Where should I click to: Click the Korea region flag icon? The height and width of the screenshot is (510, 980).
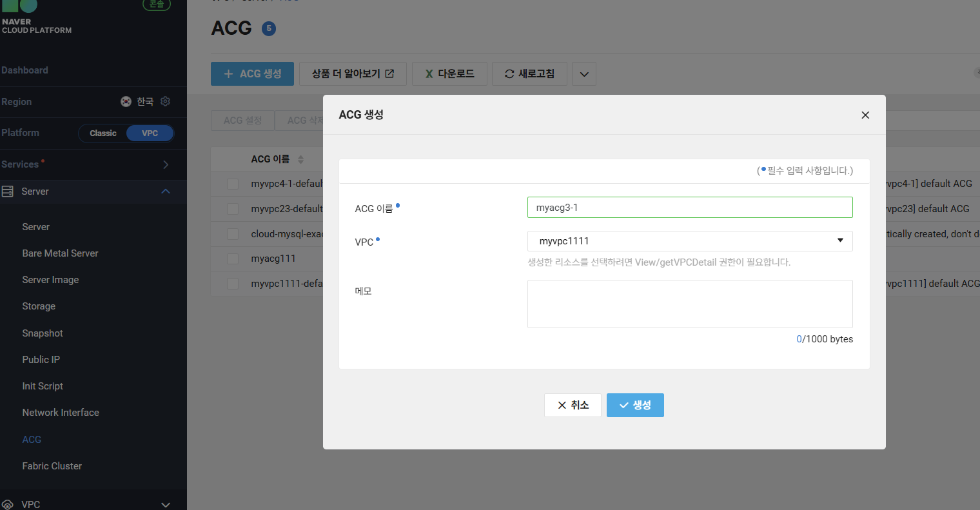(x=126, y=101)
